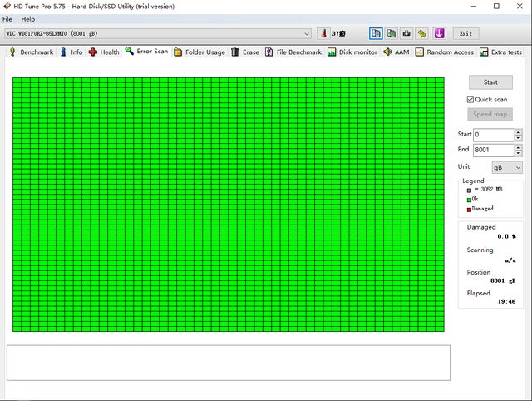Viewport: 532px width, 401px height.
Task: Open the File menu
Action: pos(7,18)
